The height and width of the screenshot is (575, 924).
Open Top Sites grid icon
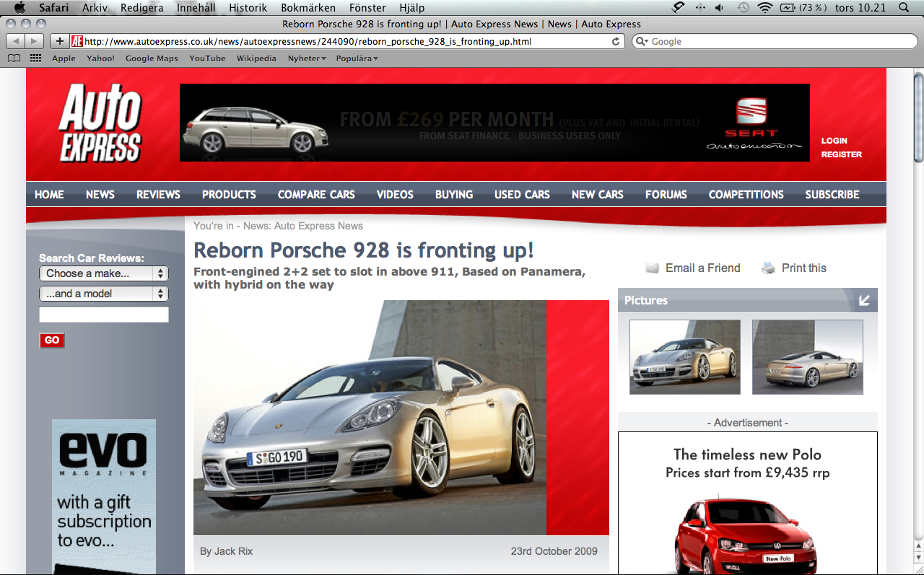click(35, 58)
